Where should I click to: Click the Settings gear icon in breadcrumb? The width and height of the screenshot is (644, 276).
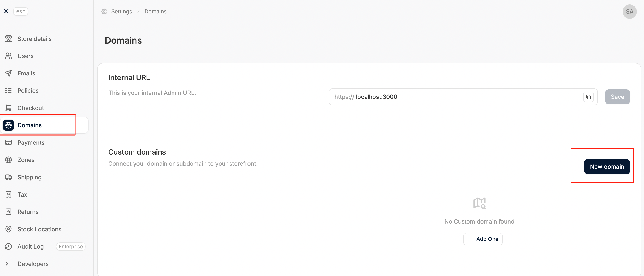(x=104, y=11)
